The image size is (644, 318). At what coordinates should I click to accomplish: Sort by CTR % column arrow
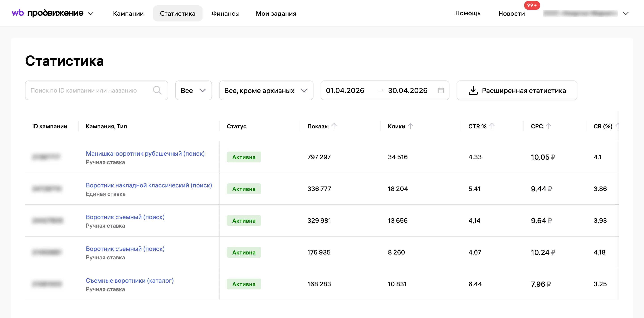(492, 126)
